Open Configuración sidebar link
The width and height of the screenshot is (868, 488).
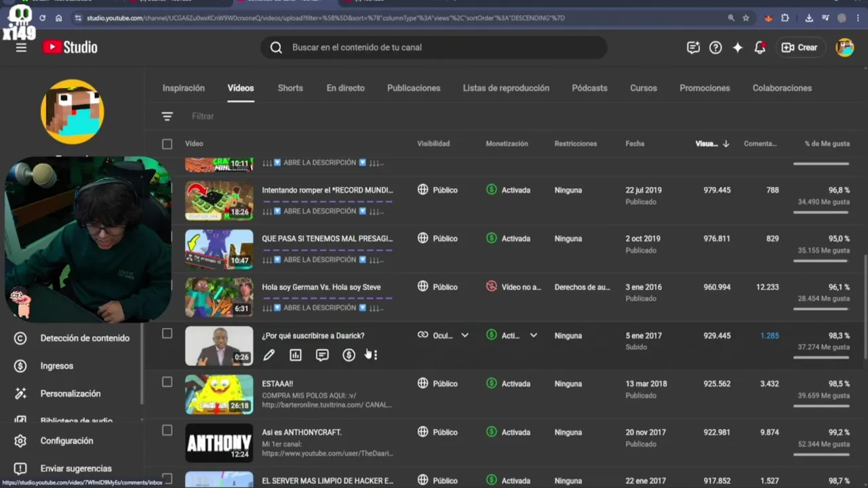coord(66,441)
